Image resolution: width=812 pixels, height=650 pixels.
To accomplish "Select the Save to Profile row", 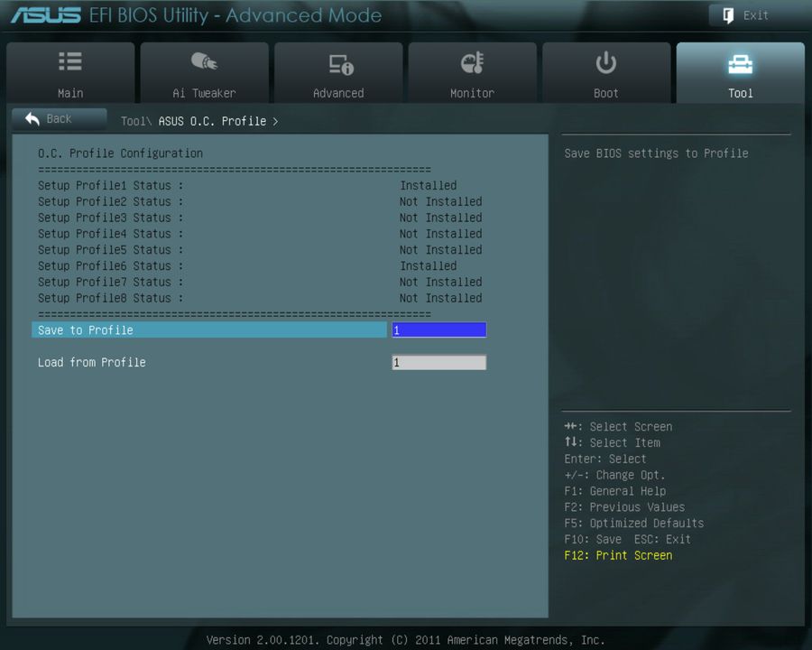I will pyautogui.click(x=209, y=330).
